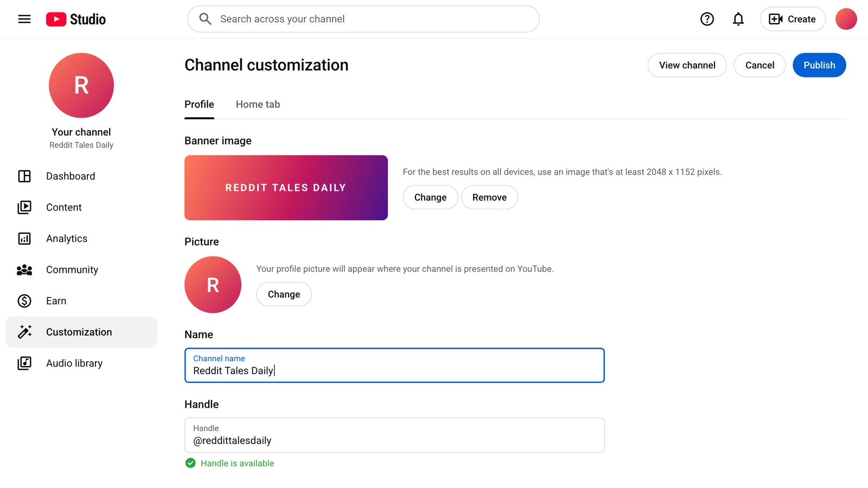The width and height of the screenshot is (868, 488).
Task: Click the banner size recommendation text
Action: tap(562, 172)
